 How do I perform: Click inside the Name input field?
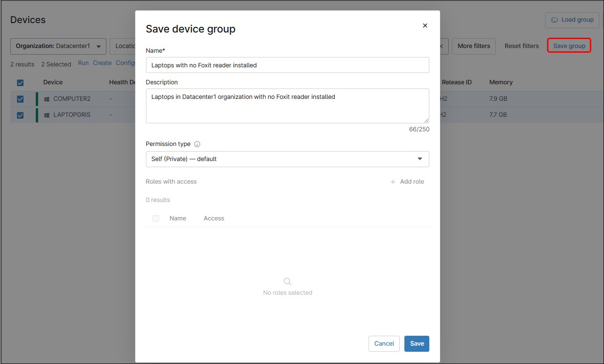(x=287, y=65)
